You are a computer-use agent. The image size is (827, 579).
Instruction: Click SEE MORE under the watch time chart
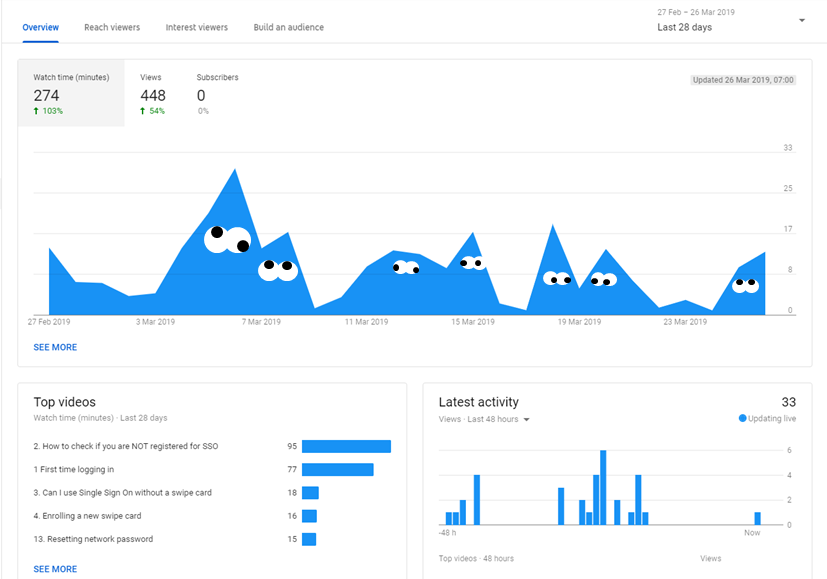pos(55,347)
